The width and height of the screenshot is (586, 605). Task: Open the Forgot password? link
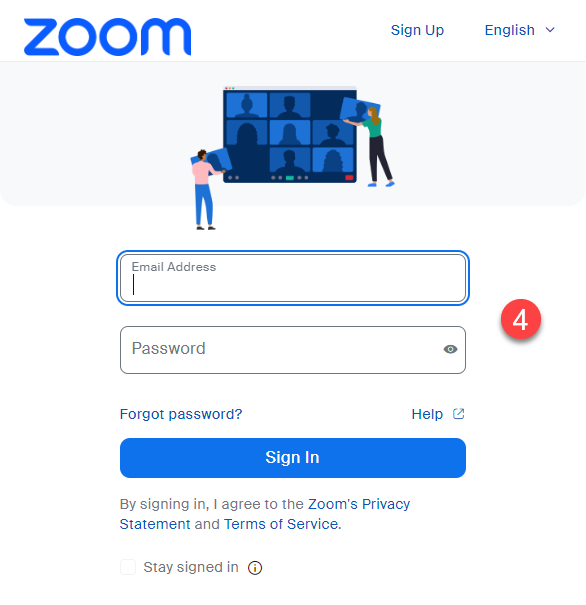181,414
